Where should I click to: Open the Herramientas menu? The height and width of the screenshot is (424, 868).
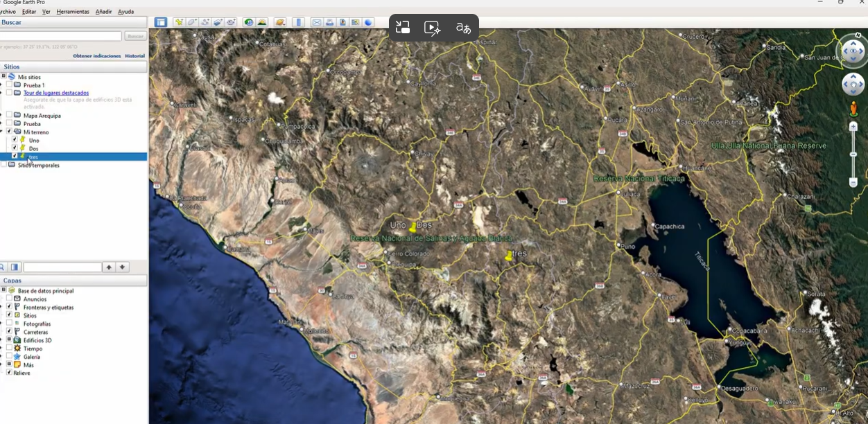click(x=73, y=12)
